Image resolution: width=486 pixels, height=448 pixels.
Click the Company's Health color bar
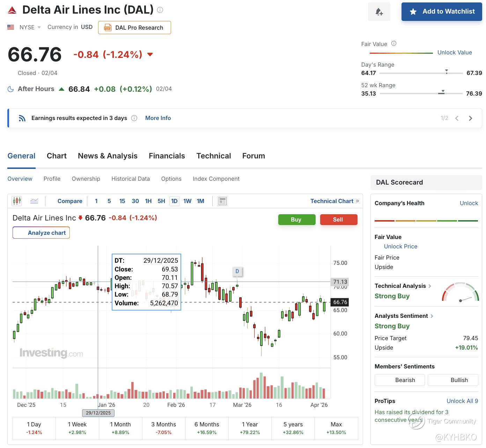tap(426, 221)
